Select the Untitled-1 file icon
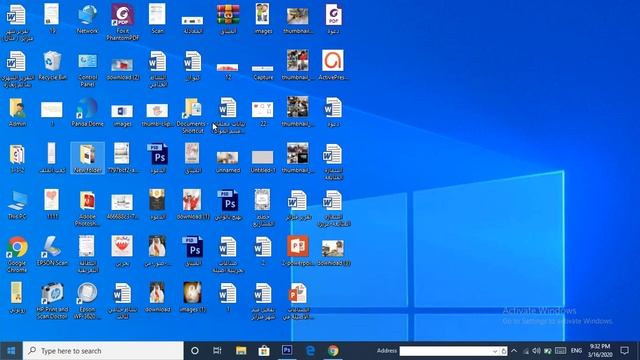Image resolution: width=640 pixels, height=360 pixels. point(262,162)
